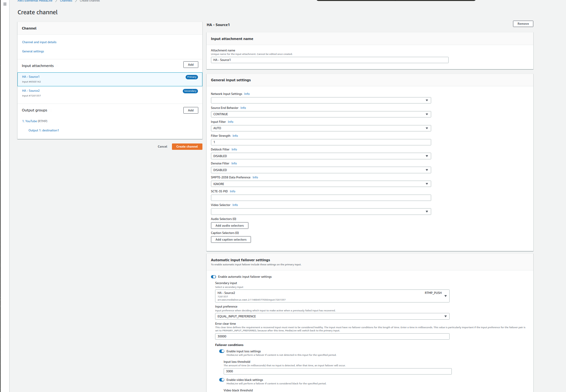This screenshot has width=566, height=392.
Task: Open Info for SMPTE-2038 Data Preference
Action: pyautogui.click(x=255, y=177)
